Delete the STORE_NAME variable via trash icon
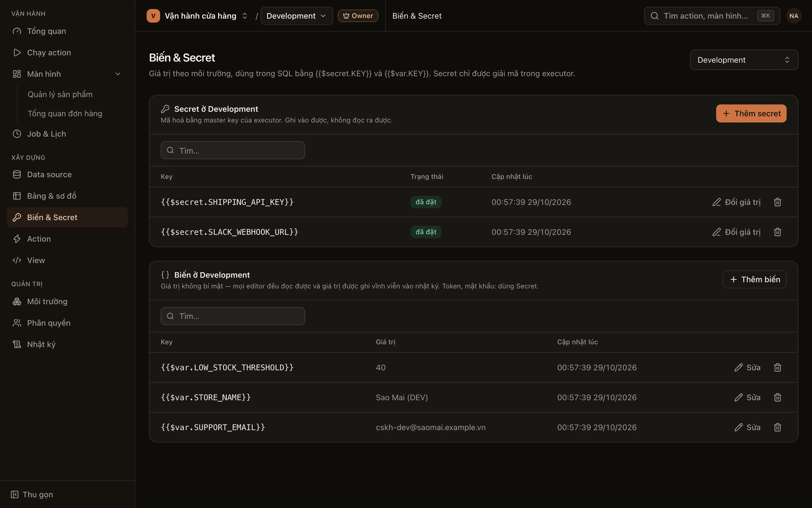The height and width of the screenshot is (508, 812). click(x=777, y=397)
